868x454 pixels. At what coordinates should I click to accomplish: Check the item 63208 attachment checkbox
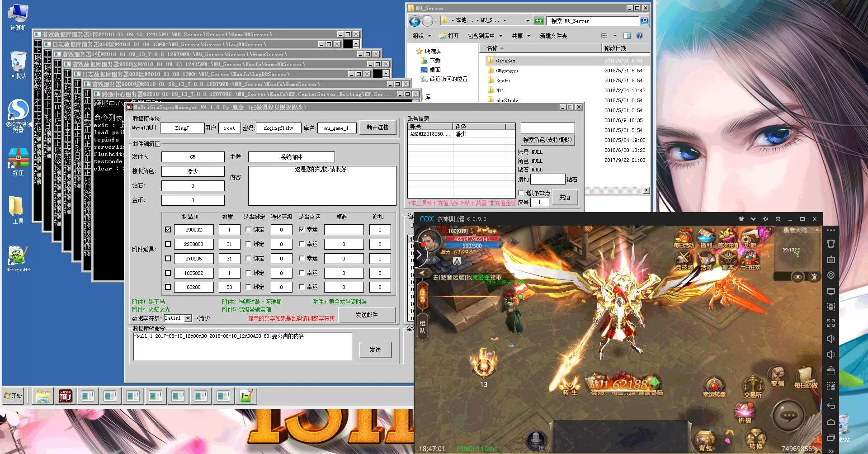(168, 287)
